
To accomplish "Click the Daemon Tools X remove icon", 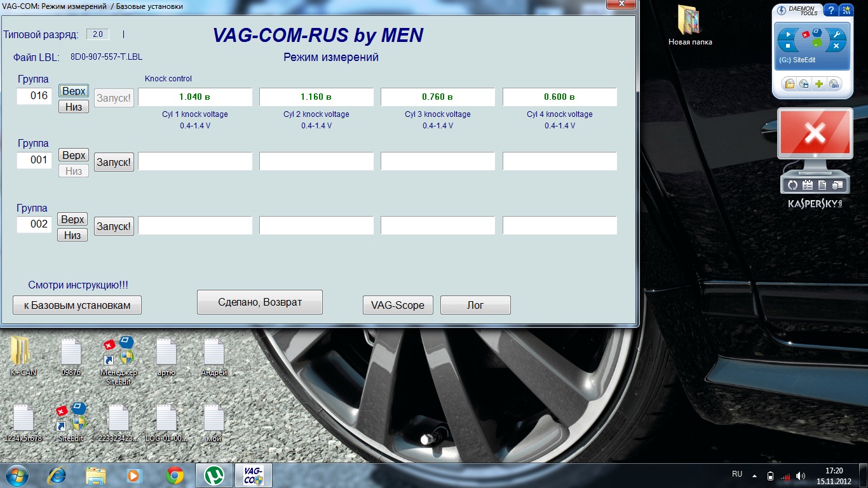I will (836, 46).
